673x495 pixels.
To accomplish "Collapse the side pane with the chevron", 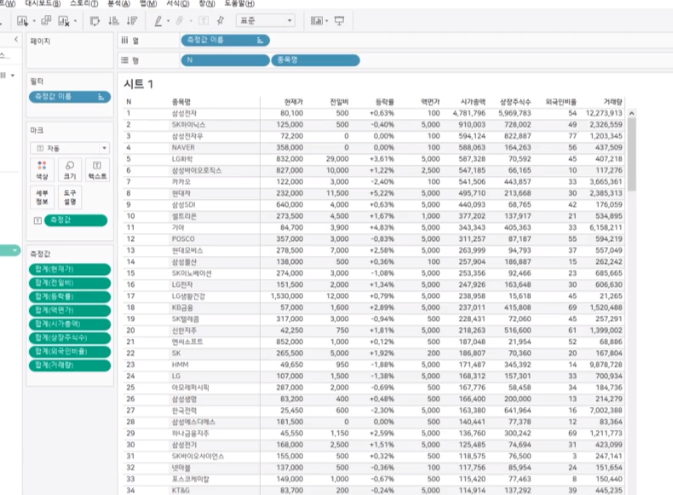I will (x=16, y=39).
